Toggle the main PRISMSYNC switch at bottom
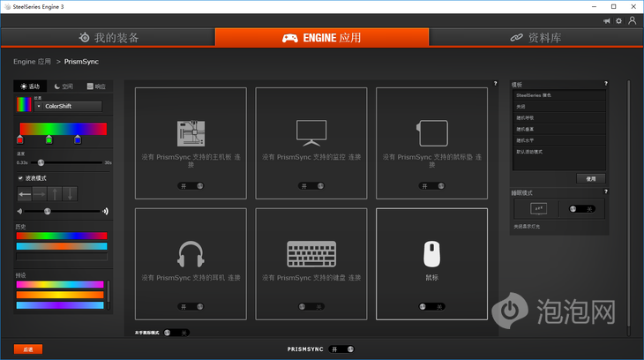The height and width of the screenshot is (360, 644). coord(341,349)
